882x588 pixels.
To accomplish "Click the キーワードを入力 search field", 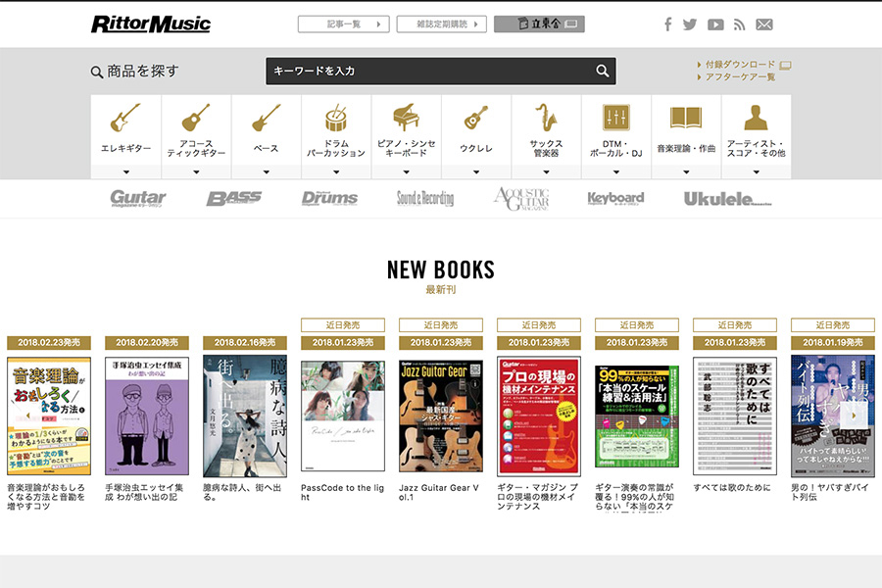I will tap(440, 71).
